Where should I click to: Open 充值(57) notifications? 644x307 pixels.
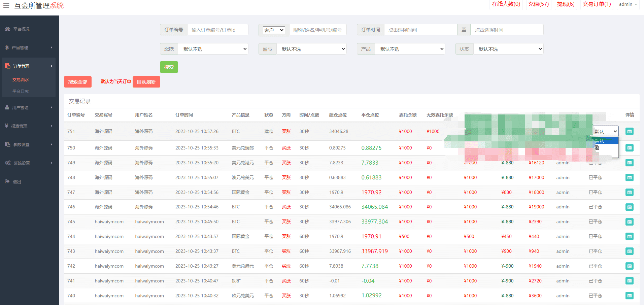[539, 4]
